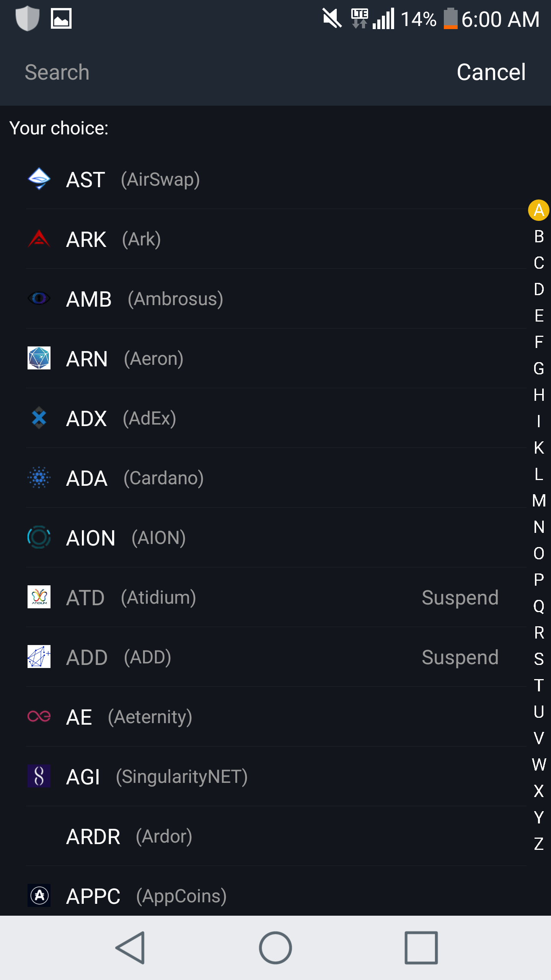The image size is (551, 980).
Task: Tap the AppCoins circular A icon
Action: [40, 895]
